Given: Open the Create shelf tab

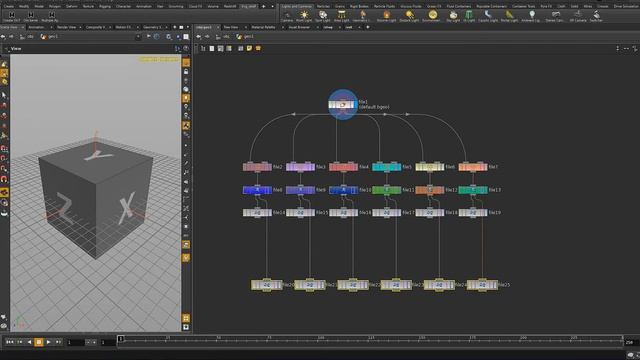Looking at the screenshot, I should pos(8,7).
